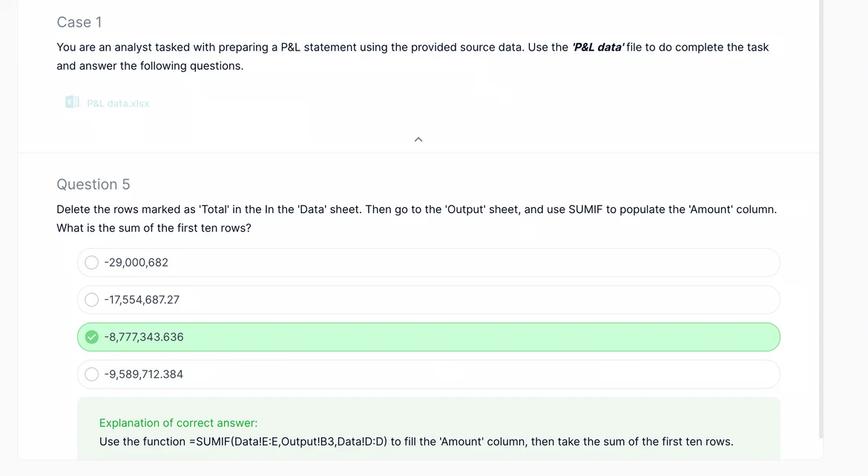Click the -8,777,343.636 answer text
Image resolution: width=868 pixels, height=476 pixels.
pos(144,337)
